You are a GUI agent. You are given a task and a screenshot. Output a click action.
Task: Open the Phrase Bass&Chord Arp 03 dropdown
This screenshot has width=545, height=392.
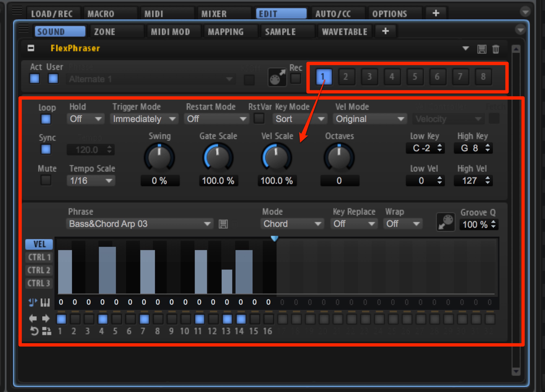[x=140, y=224]
